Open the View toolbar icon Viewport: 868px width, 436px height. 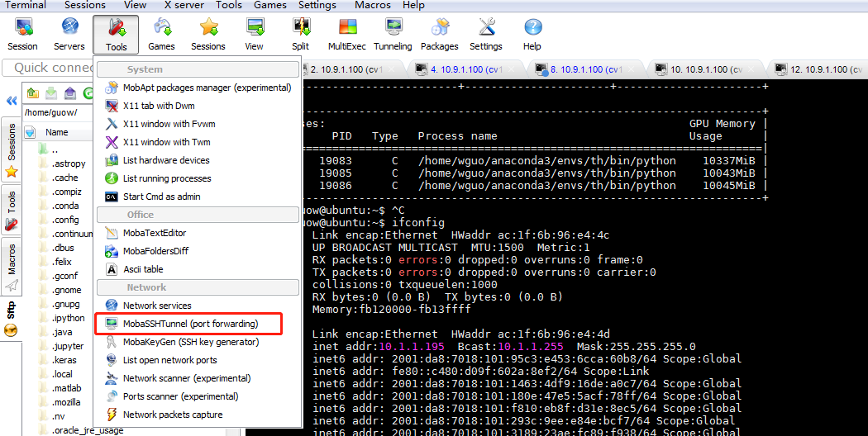pyautogui.click(x=254, y=34)
